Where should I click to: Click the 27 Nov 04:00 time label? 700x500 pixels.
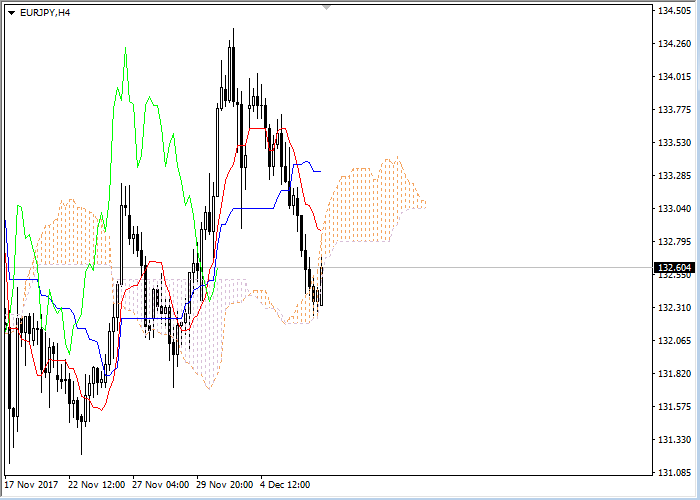(x=161, y=484)
